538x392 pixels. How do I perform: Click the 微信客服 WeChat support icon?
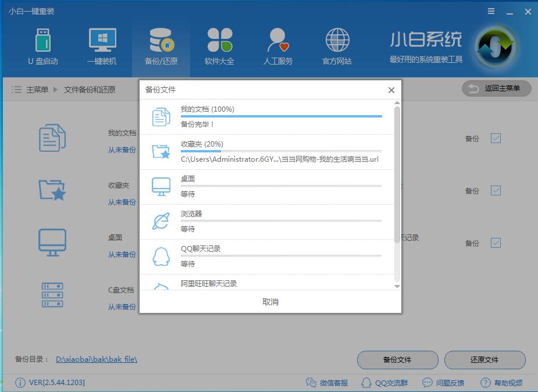312,383
